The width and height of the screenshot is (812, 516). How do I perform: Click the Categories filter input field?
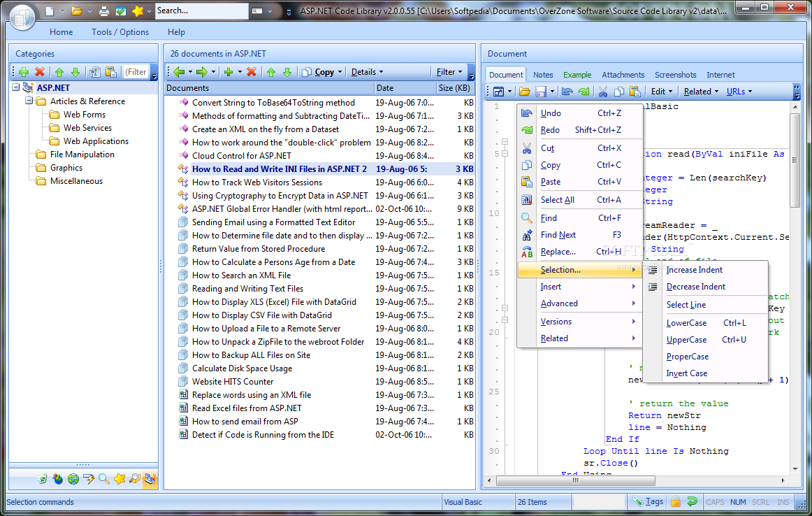point(136,72)
